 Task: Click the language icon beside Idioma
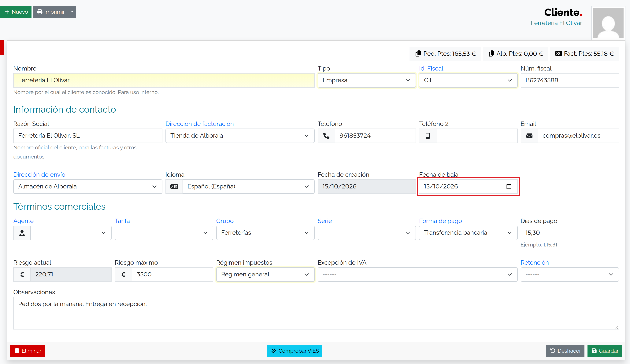tap(174, 186)
